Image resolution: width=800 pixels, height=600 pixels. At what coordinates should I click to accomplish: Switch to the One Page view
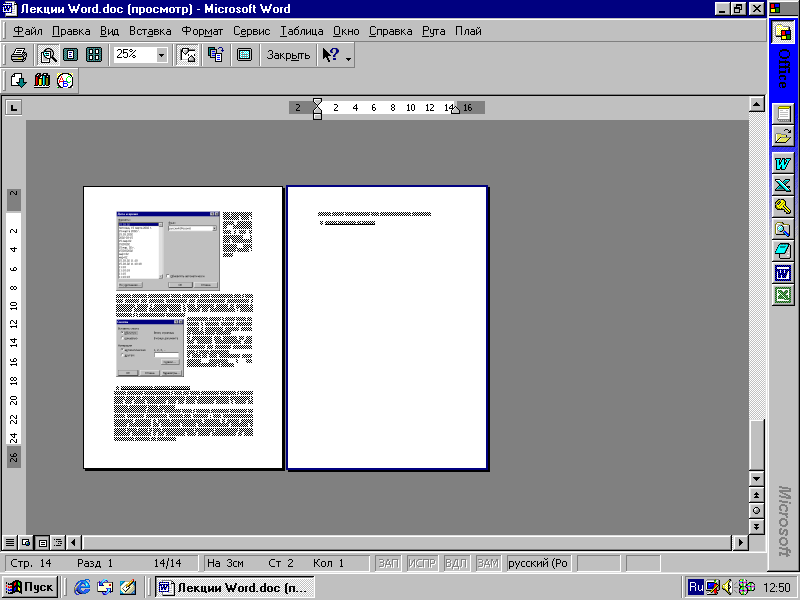coord(70,55)
